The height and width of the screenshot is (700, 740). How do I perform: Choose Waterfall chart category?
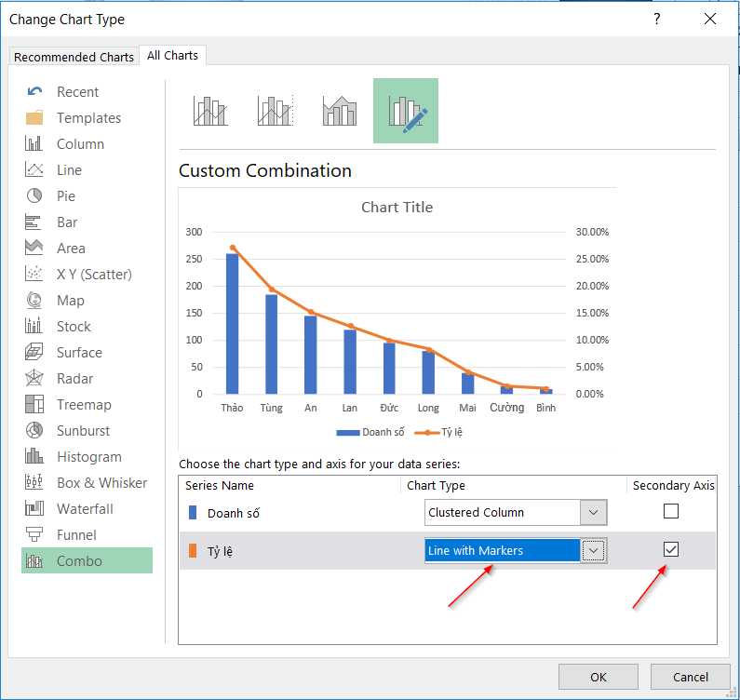pos(87,508)
